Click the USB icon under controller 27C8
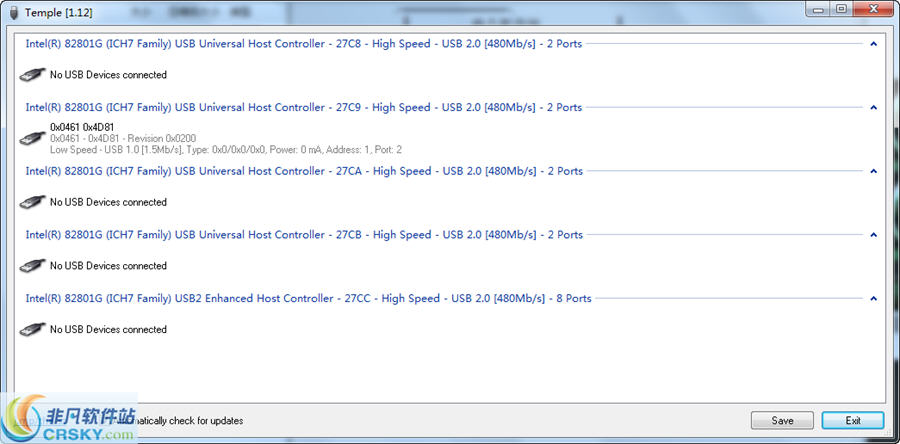 click(33, 75)
